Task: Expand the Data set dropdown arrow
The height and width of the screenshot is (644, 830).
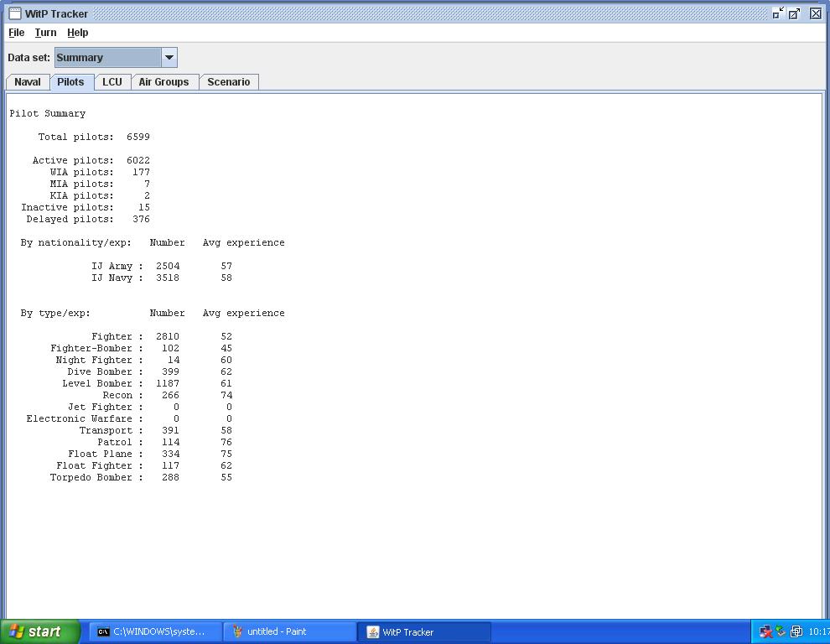Action: pos(169,58)
